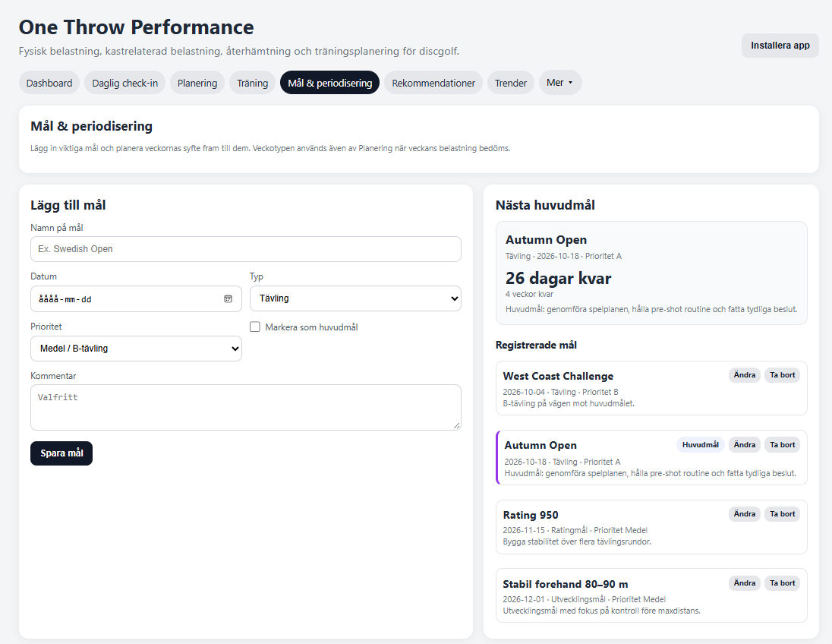Click the Autumn Open title in Nästa huvudmål
This screenshot has height=644, width=832.
click(x=546, y=240)
